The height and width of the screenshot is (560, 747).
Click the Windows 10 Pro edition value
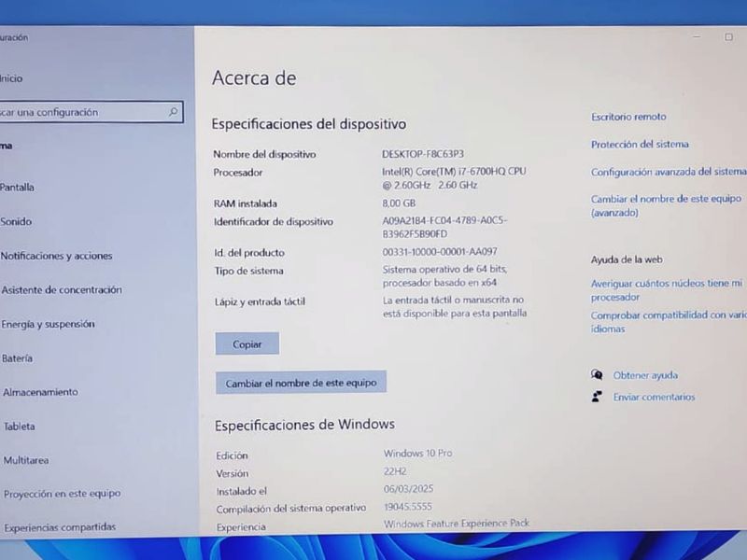pos(417,453)
